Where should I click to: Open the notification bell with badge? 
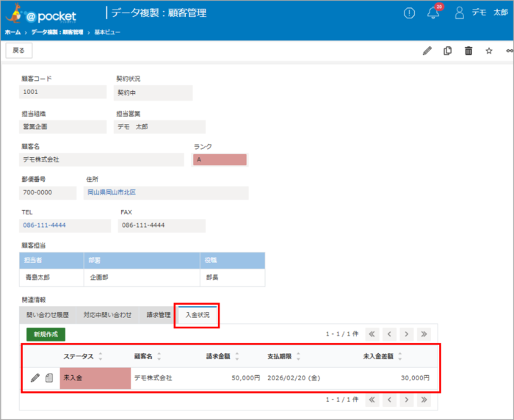point(434,12)
